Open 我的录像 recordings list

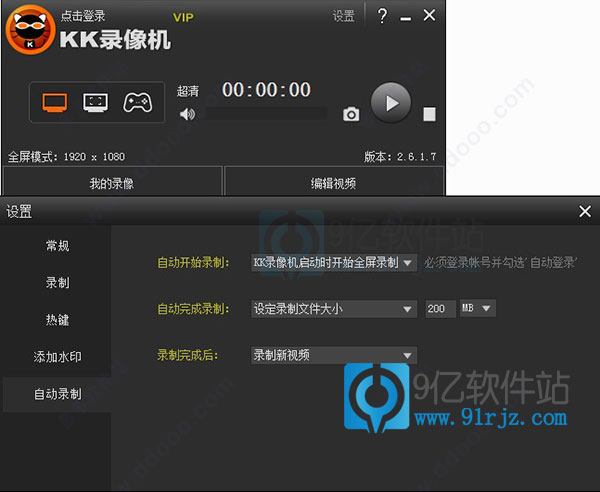coord(112,183)
